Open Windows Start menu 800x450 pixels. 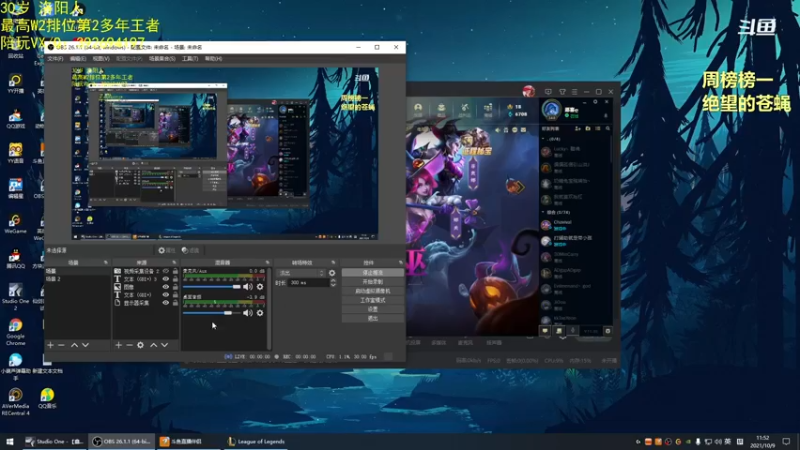pyautogui.click(x=9, y=442)
